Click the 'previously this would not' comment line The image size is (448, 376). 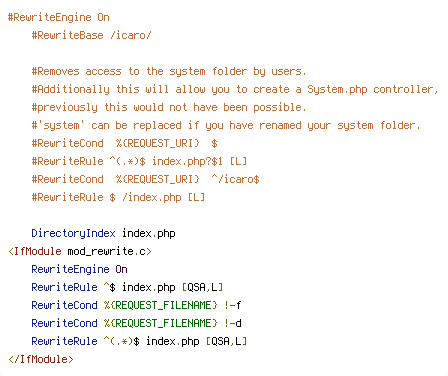click(x=168, y=107)
